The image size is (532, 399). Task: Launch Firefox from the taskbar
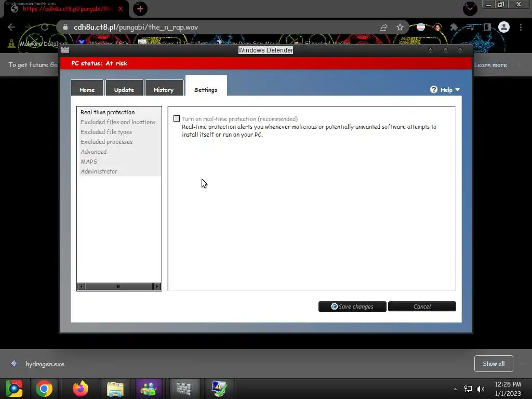pyautogui.click(x=81, y=389)
